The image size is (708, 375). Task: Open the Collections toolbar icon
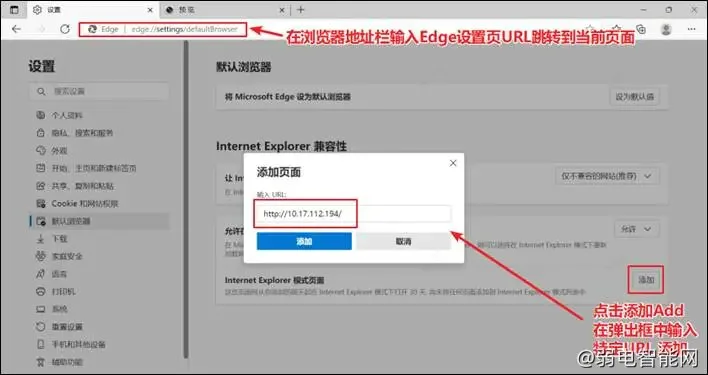[x=640, y=29]
